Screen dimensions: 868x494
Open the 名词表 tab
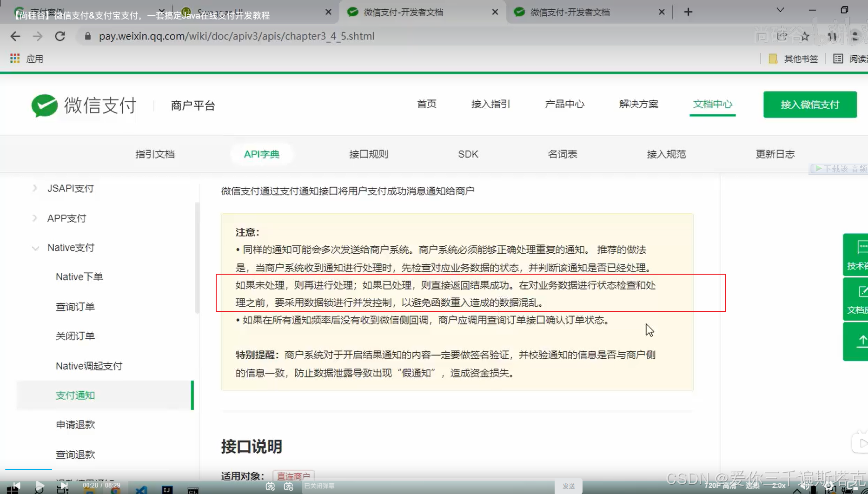(x=562, y=154)
